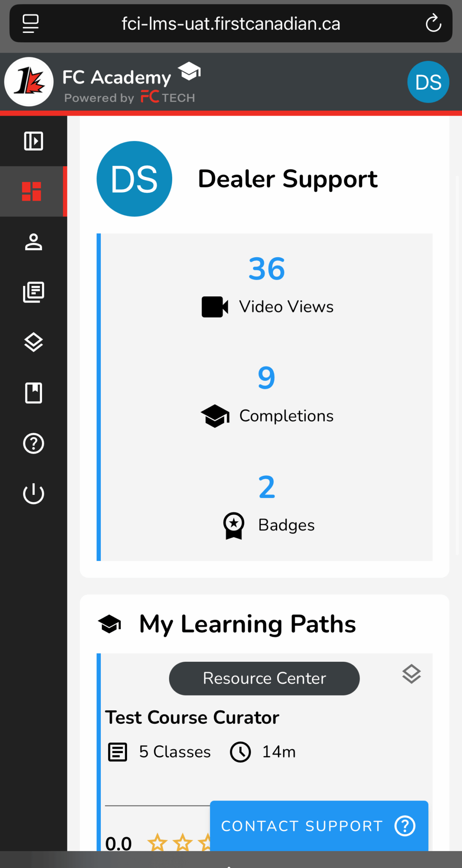Screen dimensions: 462x868
Task: Open the bookmarked book icon in sidebar
Action: pyautogui.click(x=33, y=393)
